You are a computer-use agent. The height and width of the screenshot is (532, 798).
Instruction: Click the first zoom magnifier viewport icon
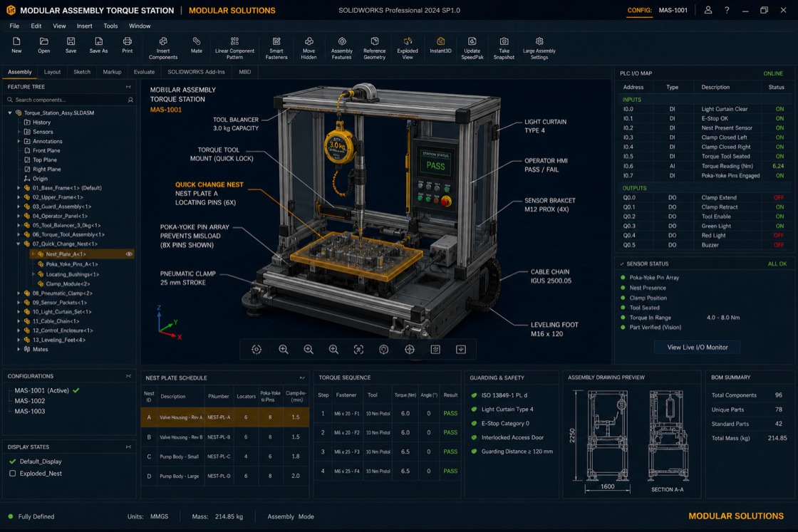[284, 350]
